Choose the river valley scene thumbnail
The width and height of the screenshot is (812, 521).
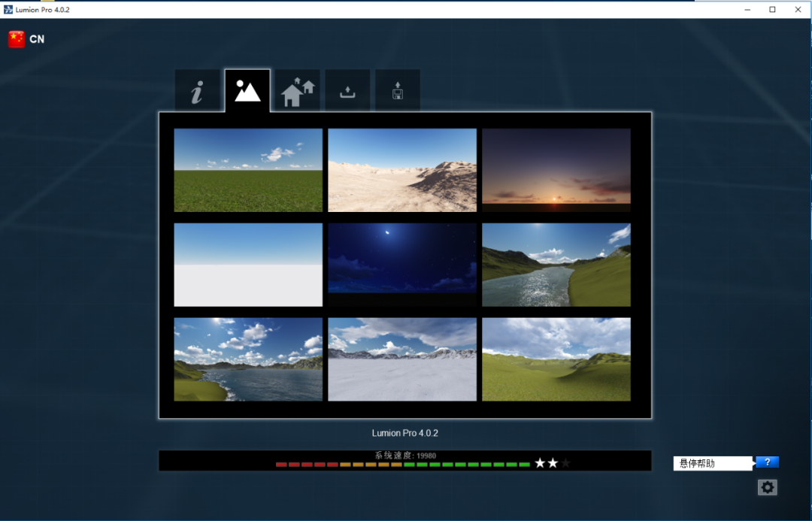pos(556,265)
